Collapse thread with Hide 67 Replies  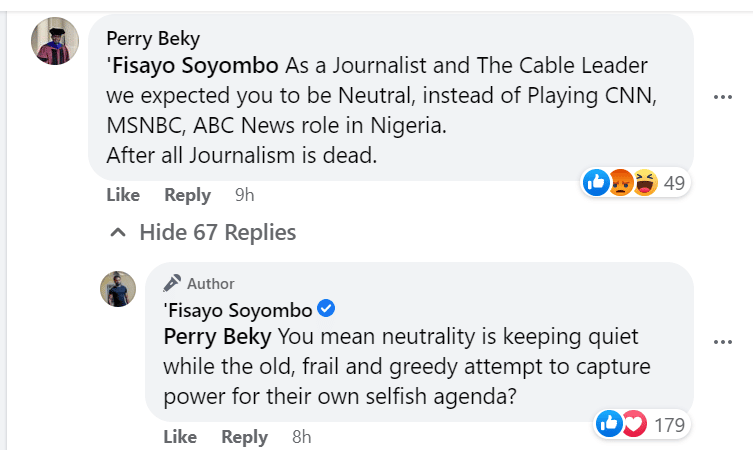coord(206,233)
